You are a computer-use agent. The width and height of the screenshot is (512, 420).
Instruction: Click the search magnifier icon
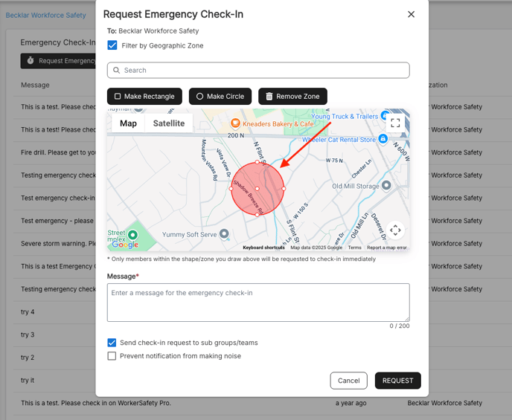116,70
